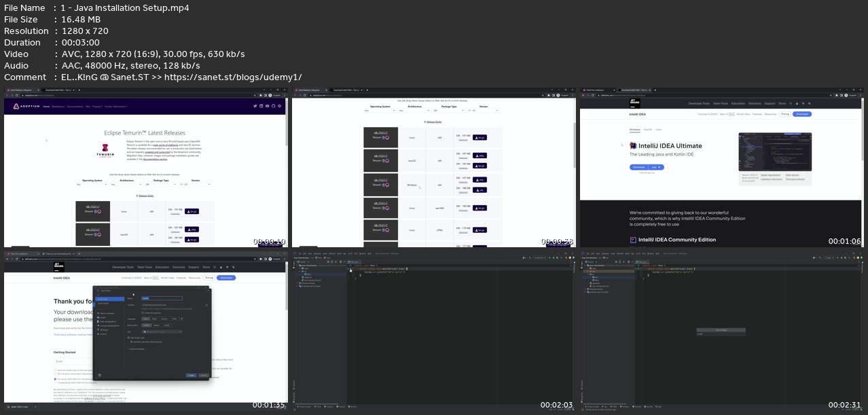868x415 pixels.
Task: Click the New Package name field in the 00:02:31 frame
Action: (x=721, y=334)
